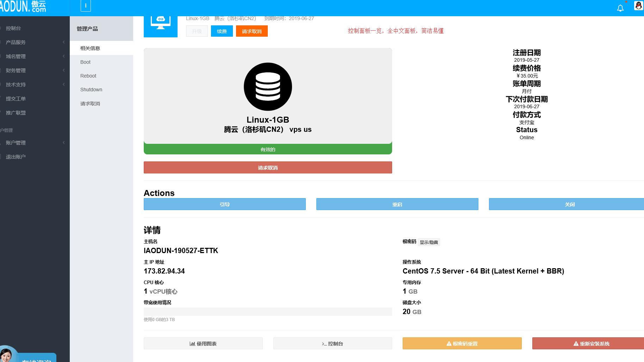Click the bandwidth usage progress bar
The image size is (644, 362).
point(268,312)
